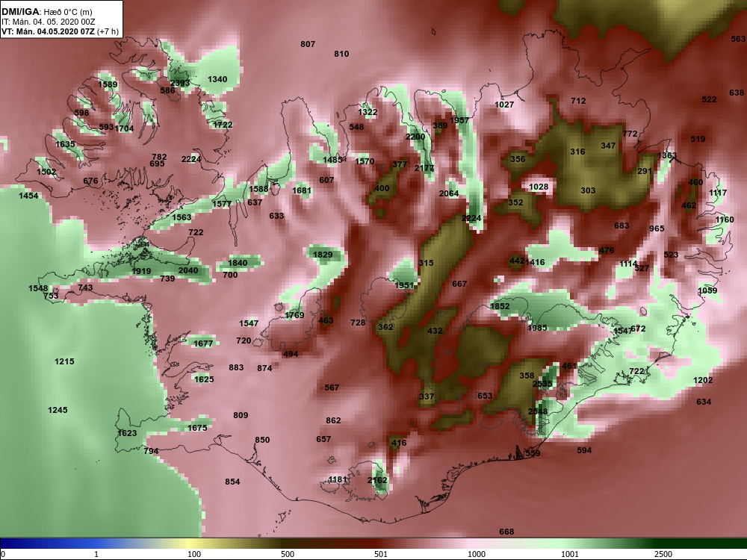
Task: Click the 1840 map value
Action: coord(238,262)
